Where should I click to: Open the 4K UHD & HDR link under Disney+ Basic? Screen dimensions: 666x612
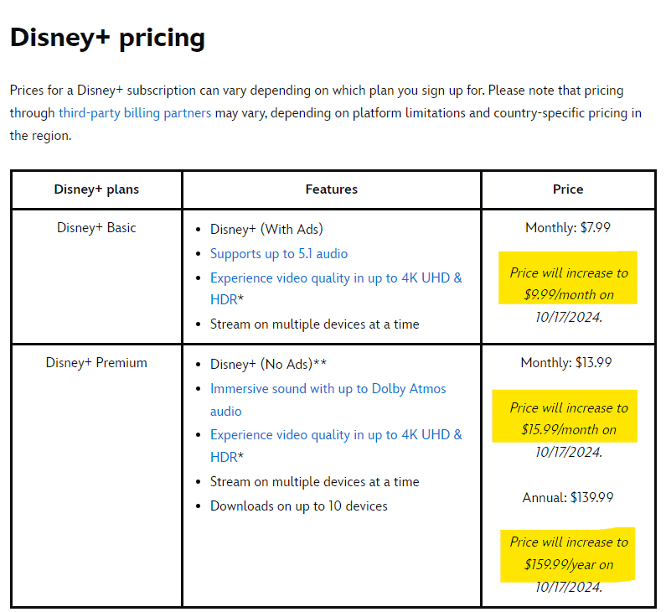click(336, 278)
